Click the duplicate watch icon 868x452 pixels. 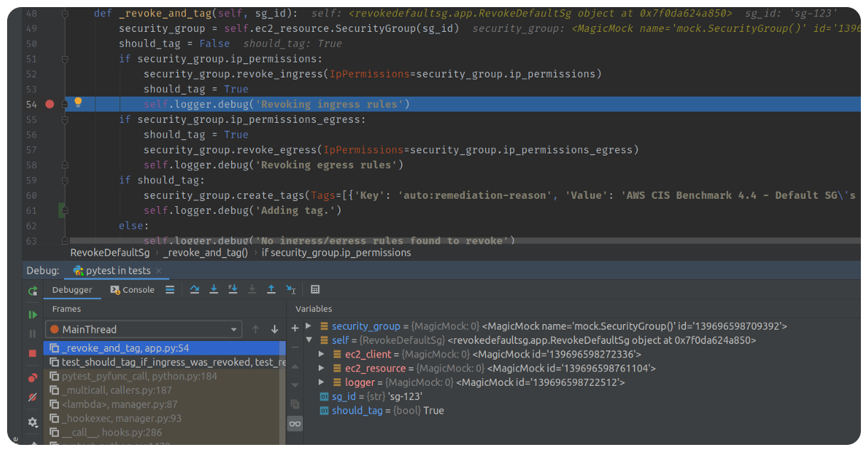tap(295, 404)
